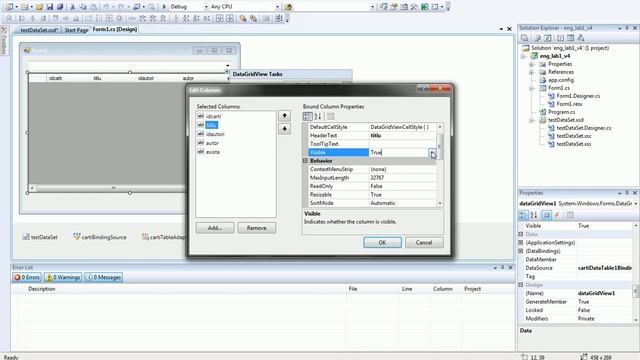Select the idautori column in Selected Columns
This screenshot has width=640, height=360.
pyautogui.click(x=215, y=134)
